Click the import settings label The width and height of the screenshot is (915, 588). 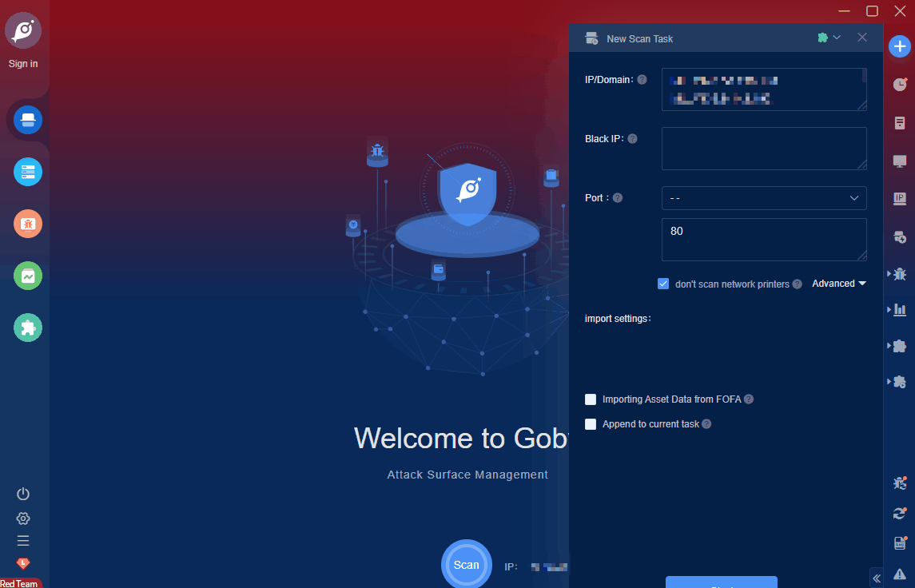(618, 319)
